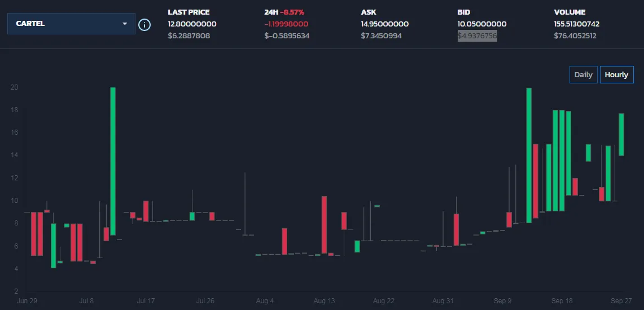
Task: Click the 12 price axis label
Action: pos(14,178)
